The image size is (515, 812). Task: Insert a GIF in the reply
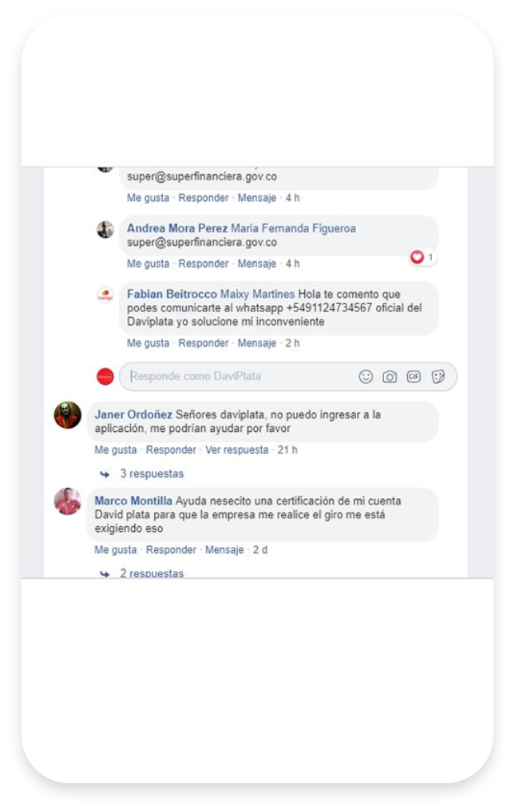click(414, 377)
